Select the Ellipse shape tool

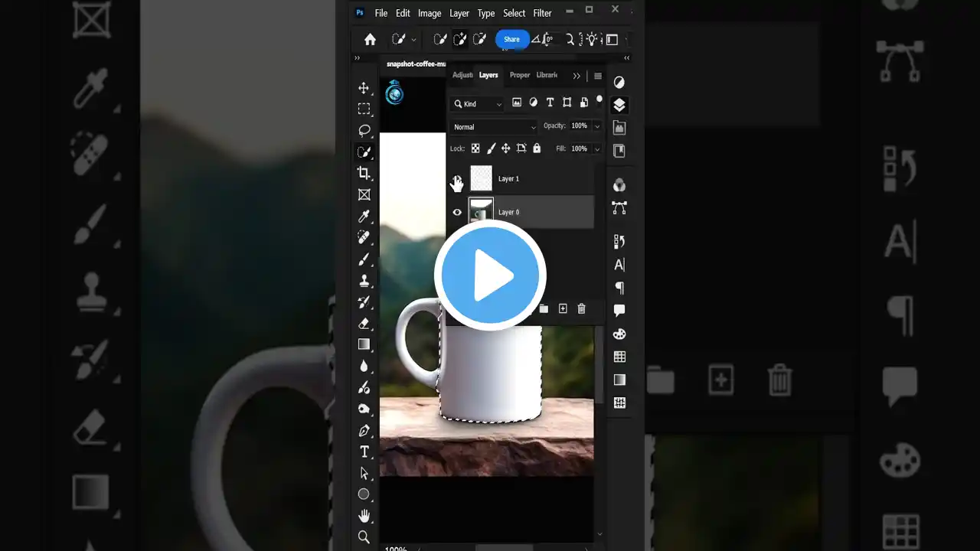tap(364, 494)
